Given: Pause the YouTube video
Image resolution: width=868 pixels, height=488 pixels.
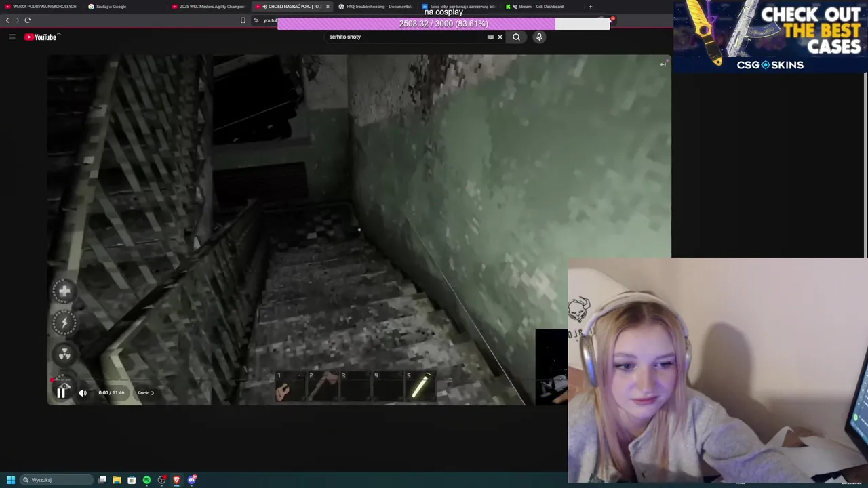Looking at the screenshot, I should [x=61, y=392].
